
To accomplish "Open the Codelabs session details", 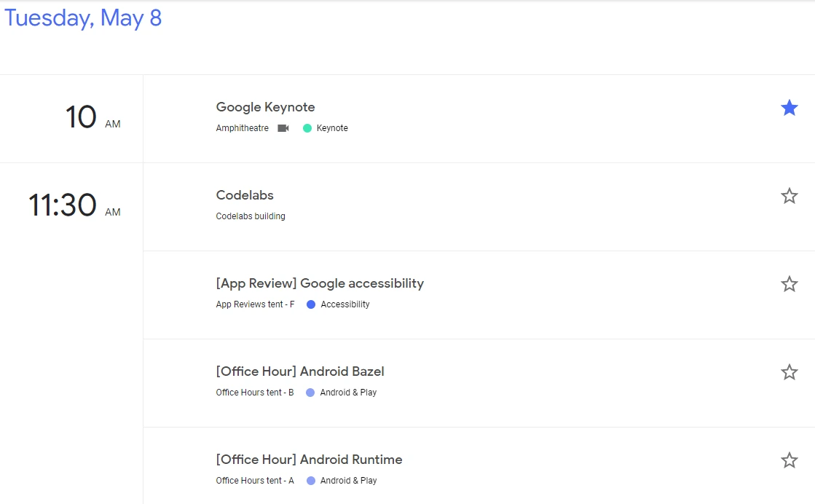I will (x=245, y=195).
